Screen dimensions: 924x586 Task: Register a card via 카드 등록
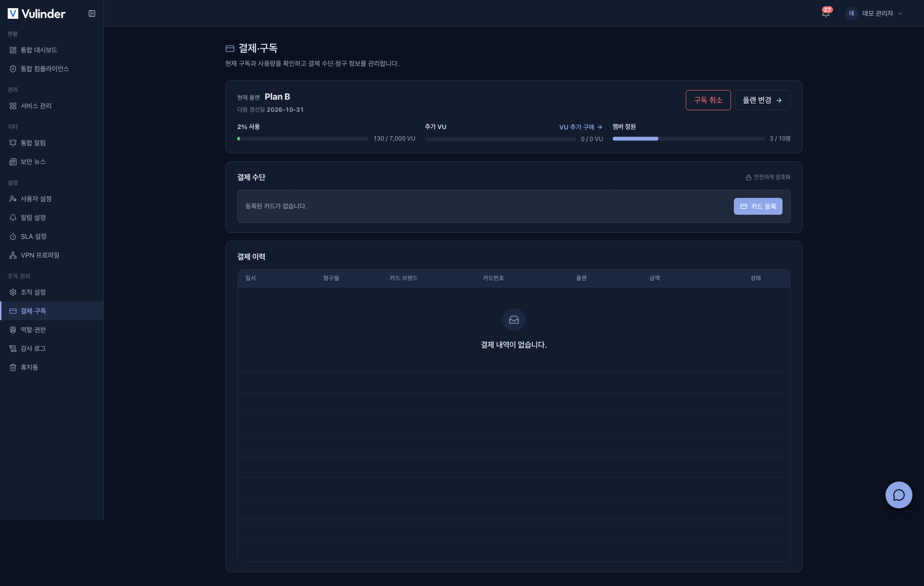point(758,206)
